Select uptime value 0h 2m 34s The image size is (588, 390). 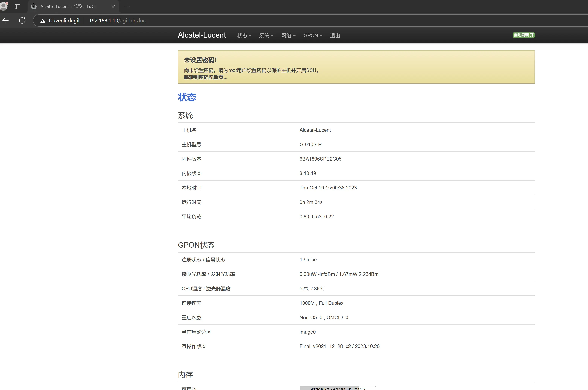coord(311,202)
